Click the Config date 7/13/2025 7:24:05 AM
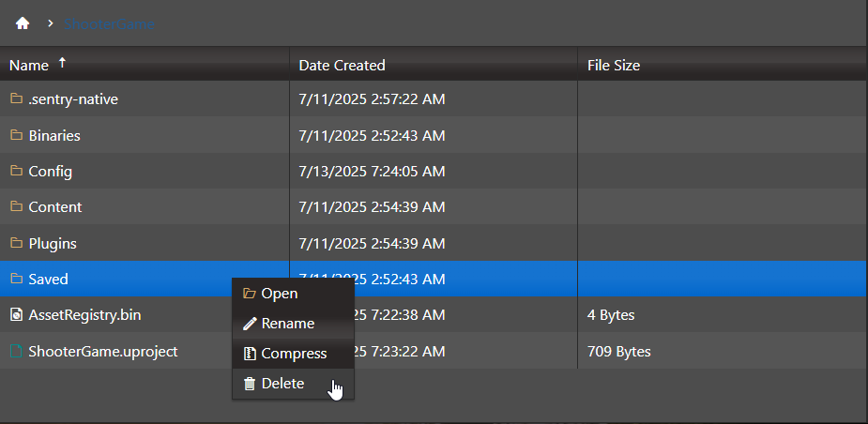868x424 pixels. coord(372,172)
